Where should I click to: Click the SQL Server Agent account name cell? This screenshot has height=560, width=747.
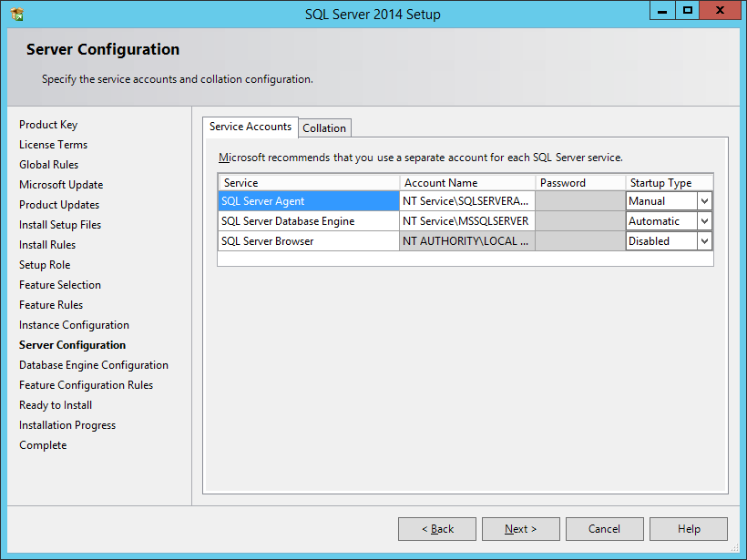(x=466, y=201)
